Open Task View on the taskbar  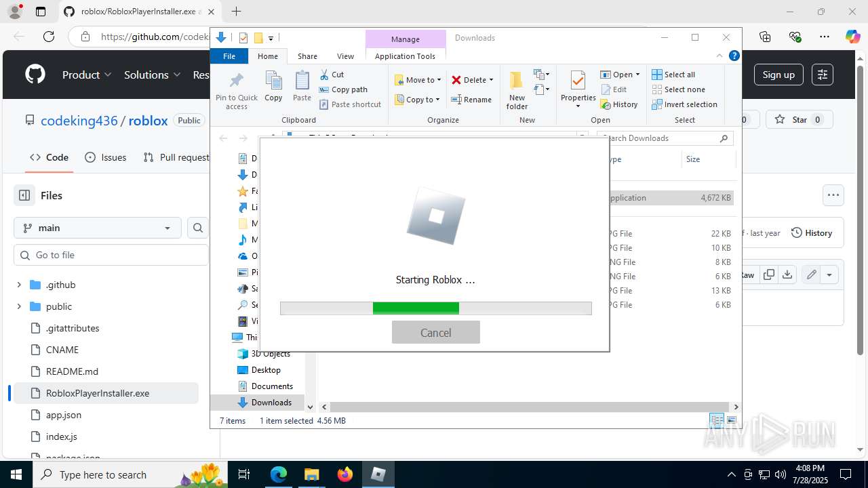[245, 474]
